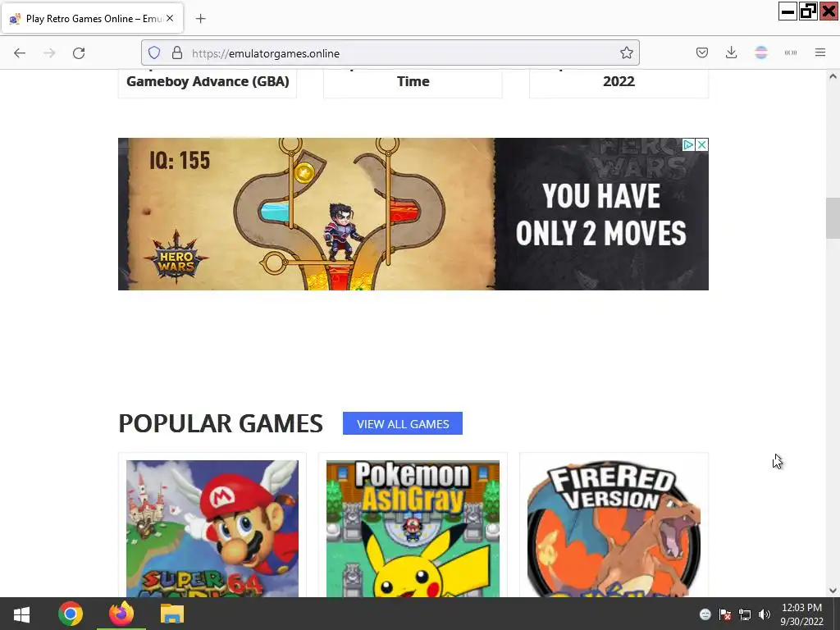This screenshot has height=630, width=840.
Task: Click the round tray icon beside the flag
Action: [x=705, y=614]
